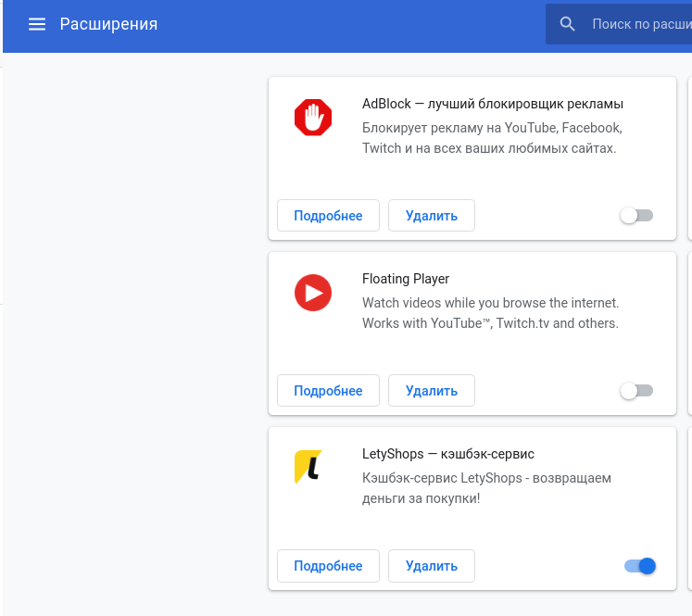692x616 pixels.
Task: Remove LetyShops with Удалить
Action: (432, 566)
